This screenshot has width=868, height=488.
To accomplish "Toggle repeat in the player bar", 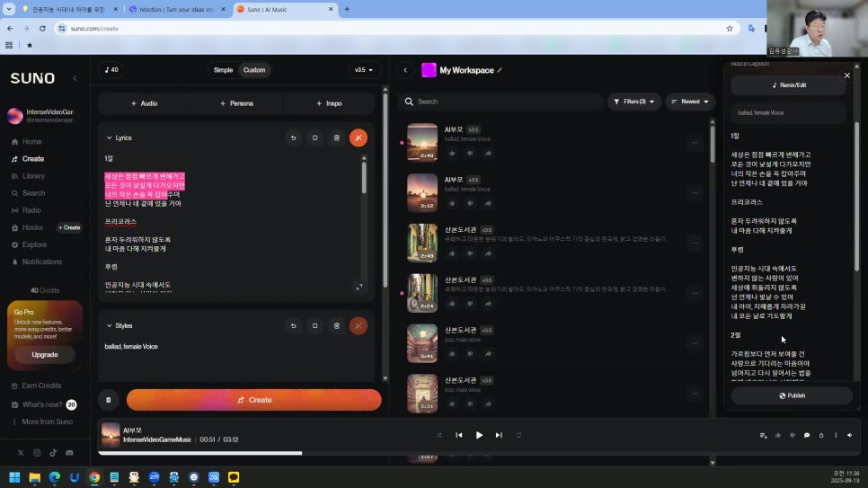I will [518, 435].
